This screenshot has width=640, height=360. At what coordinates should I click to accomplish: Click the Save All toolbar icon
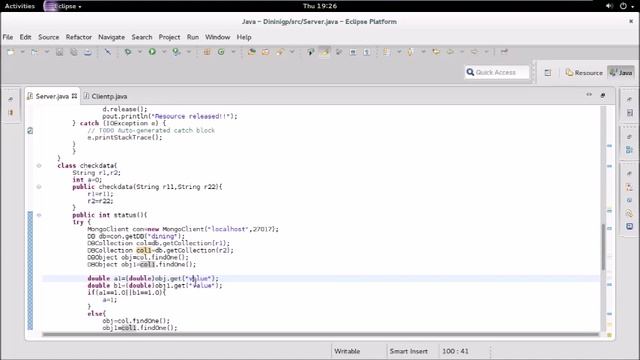tap(74, 52)
